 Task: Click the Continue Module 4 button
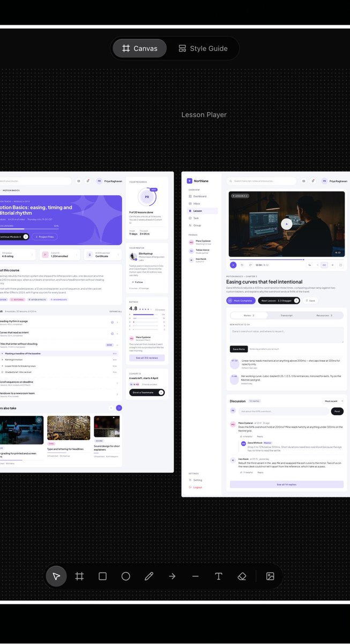coord(13,237)
